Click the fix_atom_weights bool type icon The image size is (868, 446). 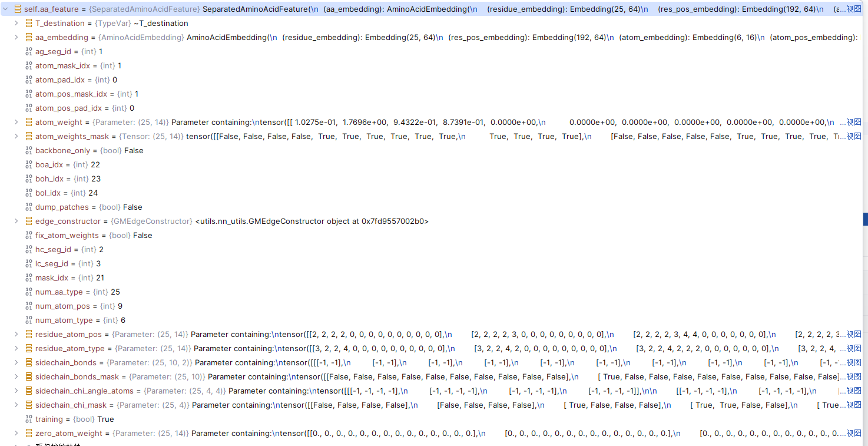tap(29, 235)
